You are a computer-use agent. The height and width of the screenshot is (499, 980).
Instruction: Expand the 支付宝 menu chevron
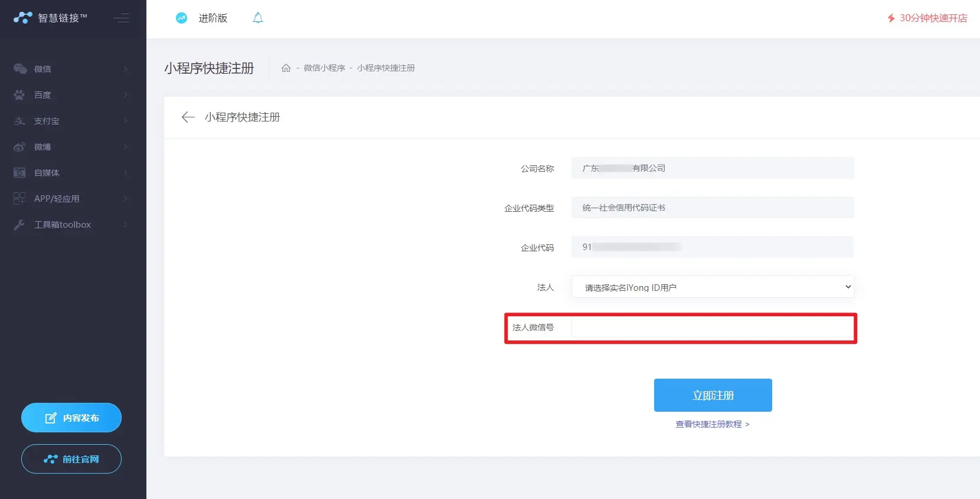click(x=125, y=121)
